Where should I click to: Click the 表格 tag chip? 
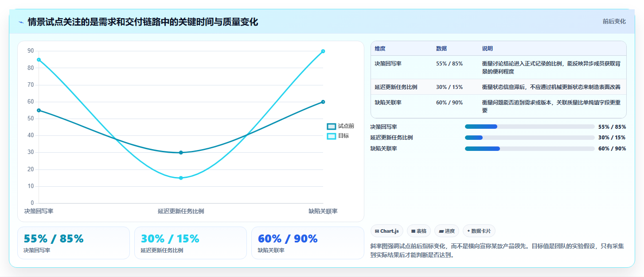click(x=419, y=231)
